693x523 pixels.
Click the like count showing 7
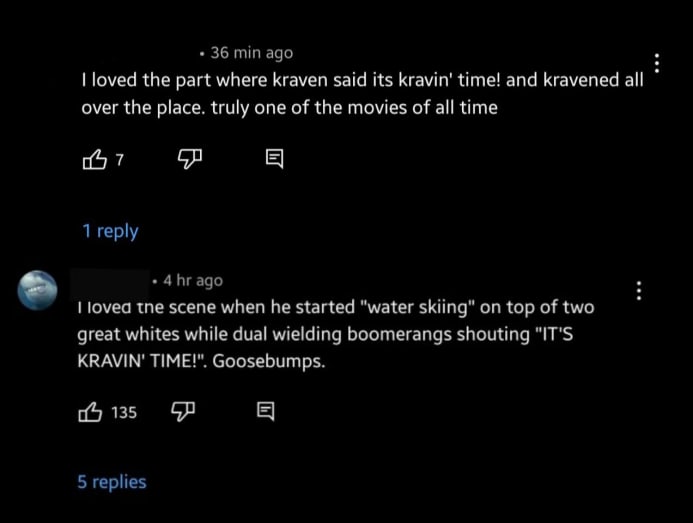[120, 159]
